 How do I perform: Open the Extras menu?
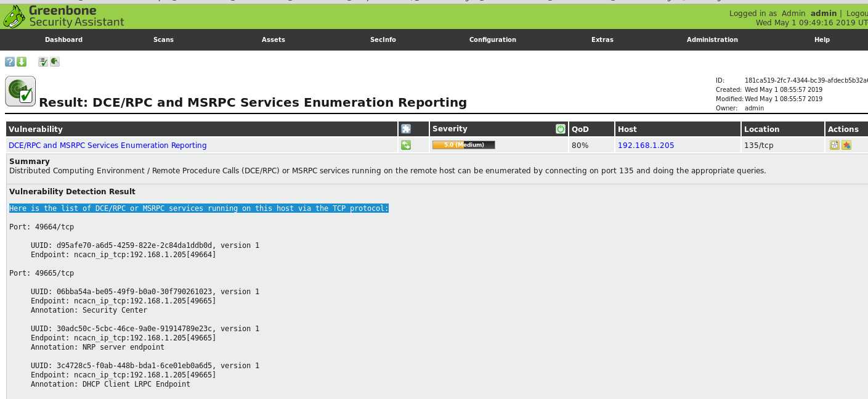pos(602,39)
